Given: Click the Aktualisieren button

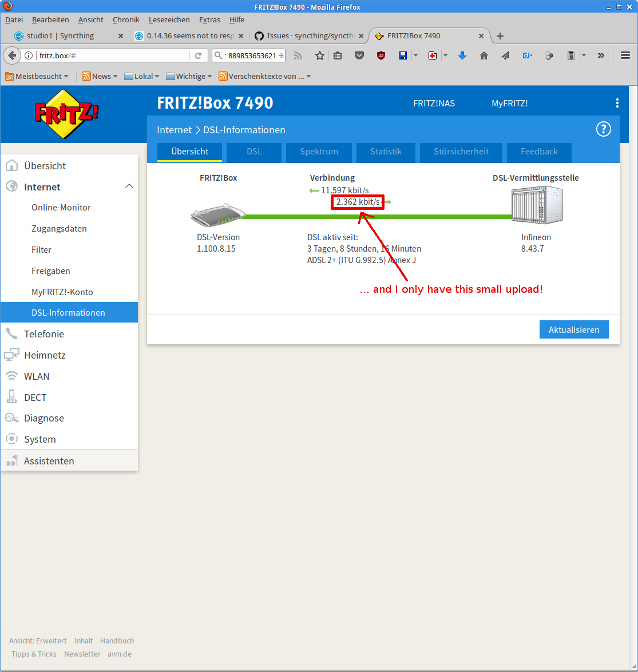Looking at the screenshot, I should click(x=574, y=329).
